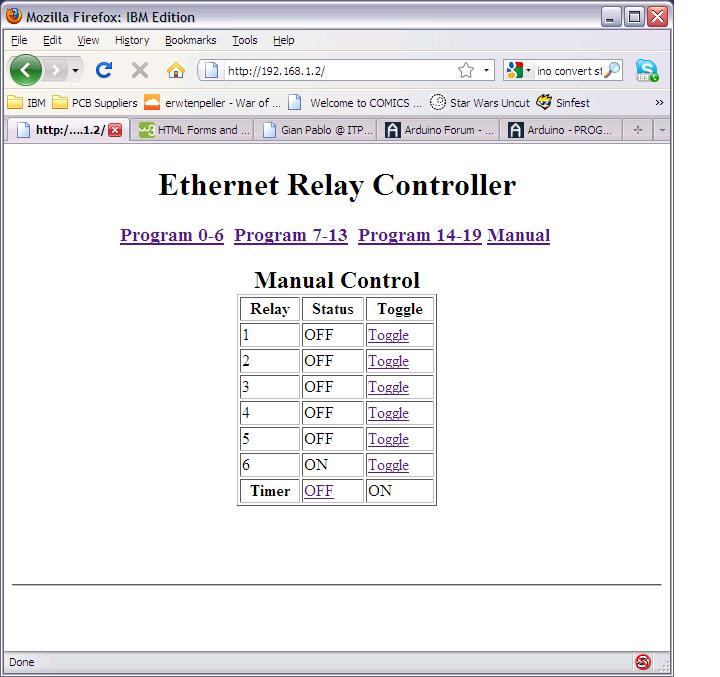
Task: Click the ON text in the Timer row
Action: tap(380, 491)
